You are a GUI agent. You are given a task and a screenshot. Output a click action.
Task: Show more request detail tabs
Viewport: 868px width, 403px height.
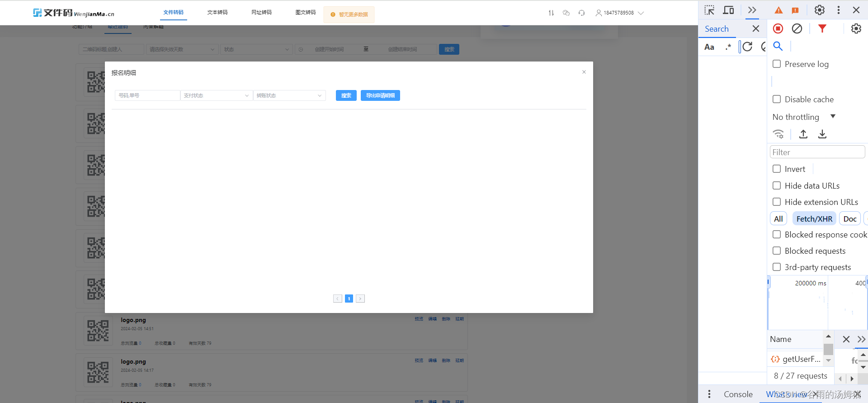pyautogui.click(x=861, y=339)
